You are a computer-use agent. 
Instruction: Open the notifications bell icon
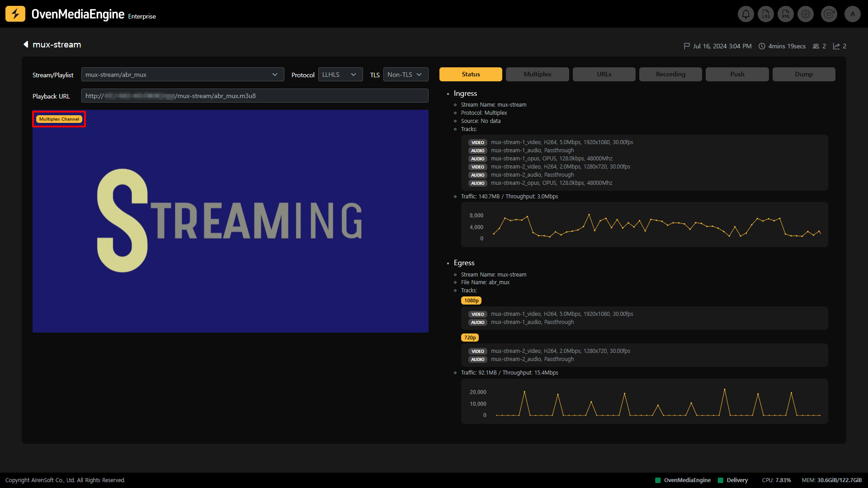click(x=745, y=14)
